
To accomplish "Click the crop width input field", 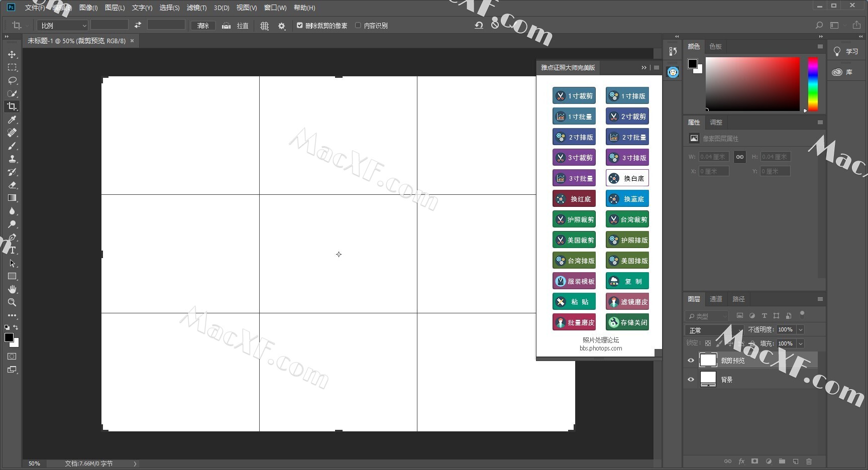I will click(110, 25).
